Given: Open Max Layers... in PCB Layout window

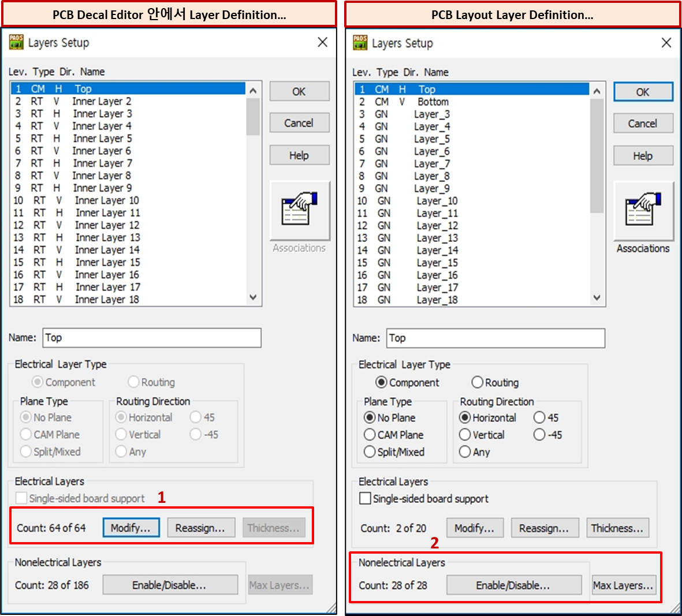Looking at the screenshot, I should (x=624, y=585).
